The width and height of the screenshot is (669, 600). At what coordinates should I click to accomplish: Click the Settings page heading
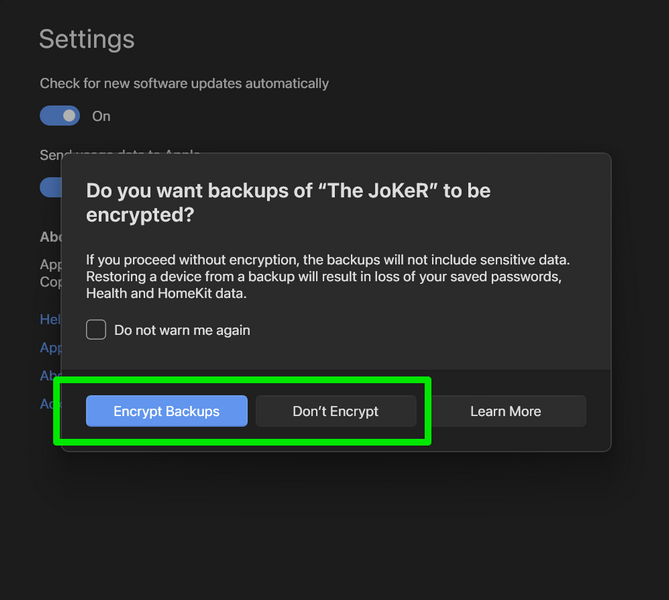[x=87, y=40]
